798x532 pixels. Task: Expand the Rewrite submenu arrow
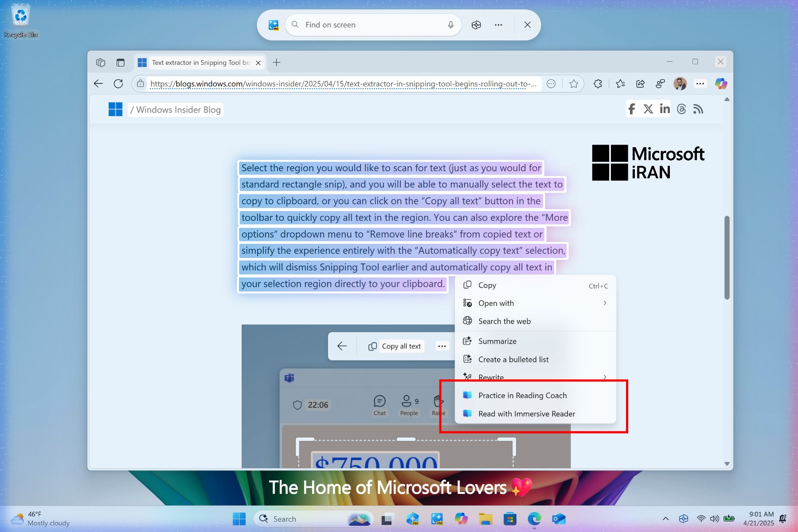(605, 377)
